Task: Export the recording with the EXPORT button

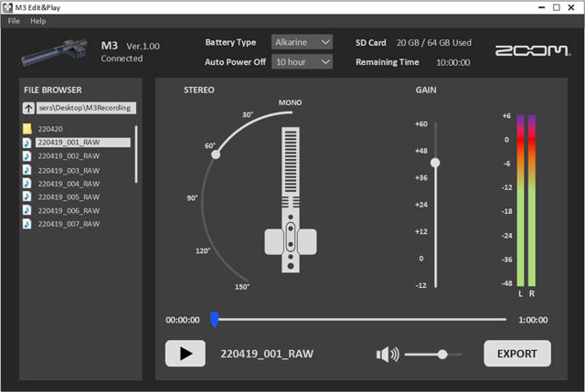Action: pos(517,354)
